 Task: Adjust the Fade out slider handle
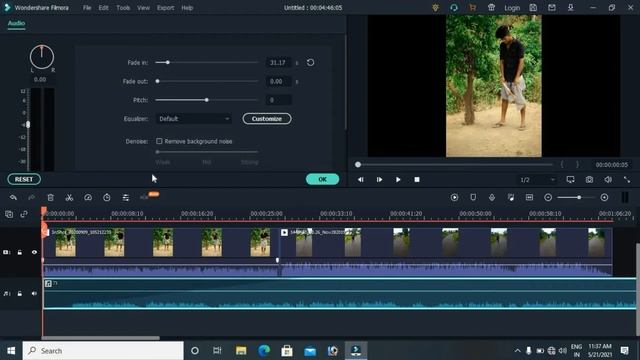pos(157,81)
